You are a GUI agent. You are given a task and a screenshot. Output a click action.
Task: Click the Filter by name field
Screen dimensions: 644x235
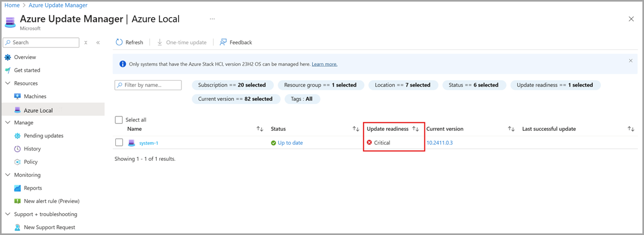[x=148, y=85]
